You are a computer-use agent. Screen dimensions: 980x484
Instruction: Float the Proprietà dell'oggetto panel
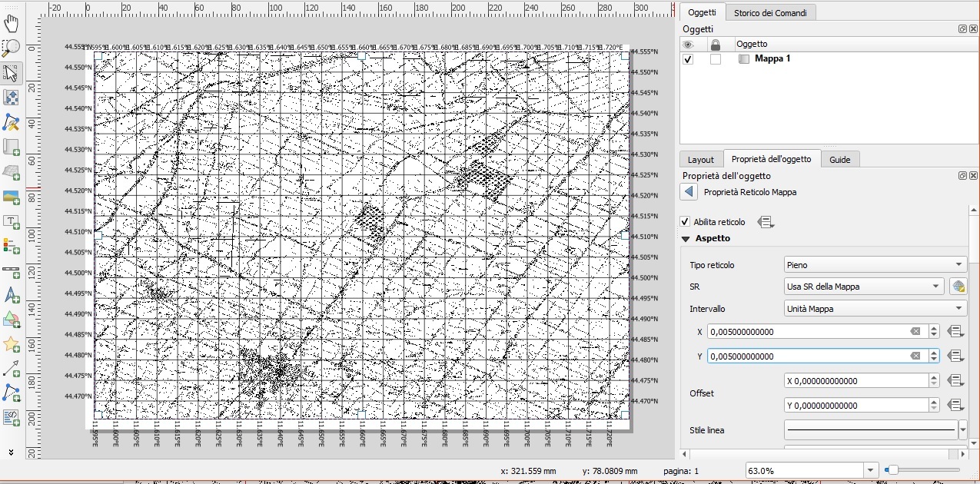point(962,176)
